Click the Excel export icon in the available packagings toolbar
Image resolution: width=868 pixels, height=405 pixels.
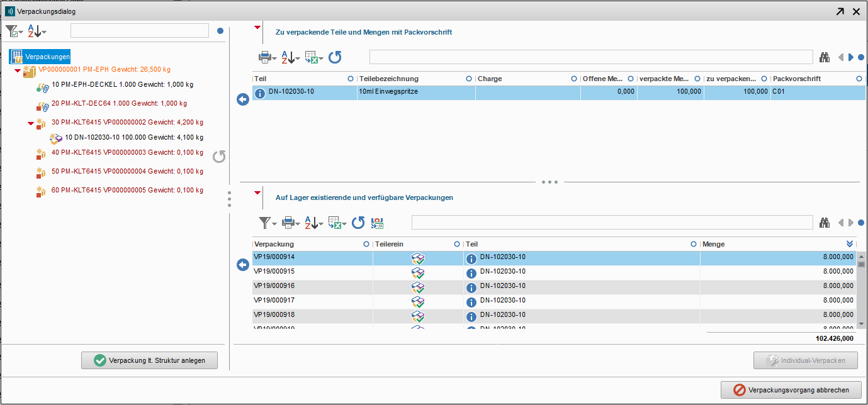click(x=337, y=222)
